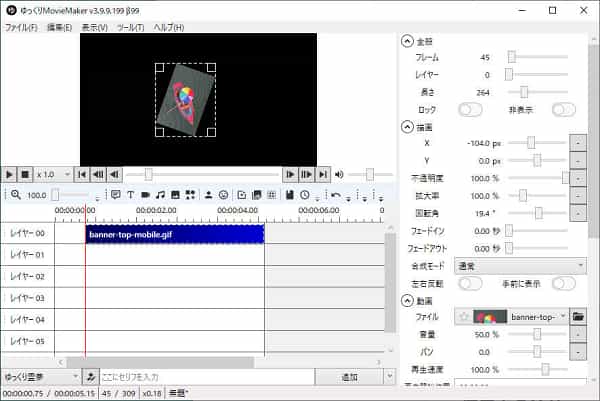Collapse the first property section chevron

point(407,41)
